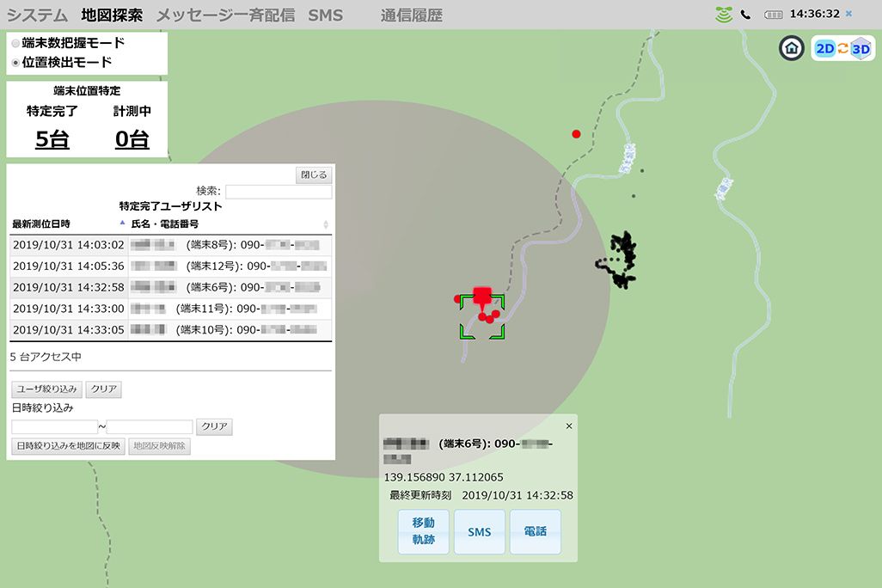This screenshot has width=882, height=588.
Task: Focus the end date filter input
Action: tap(150, 426)
